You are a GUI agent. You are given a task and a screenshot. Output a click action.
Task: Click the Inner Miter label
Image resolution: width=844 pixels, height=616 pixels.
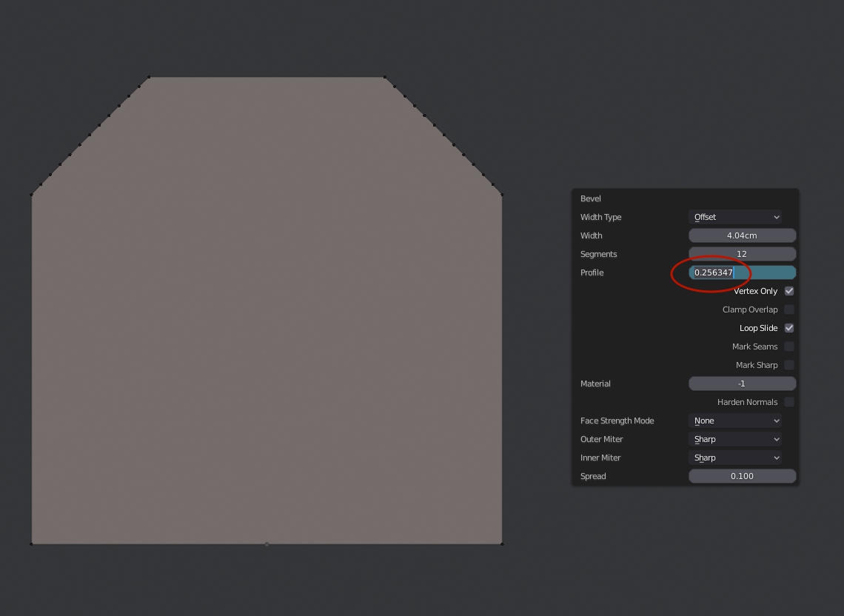tap(600, 458)
